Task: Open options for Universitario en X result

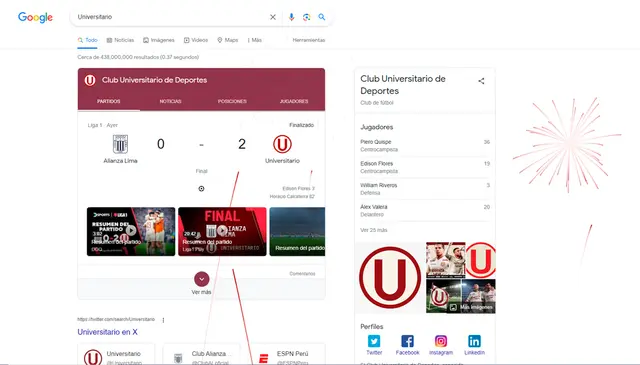Action: 163,320
